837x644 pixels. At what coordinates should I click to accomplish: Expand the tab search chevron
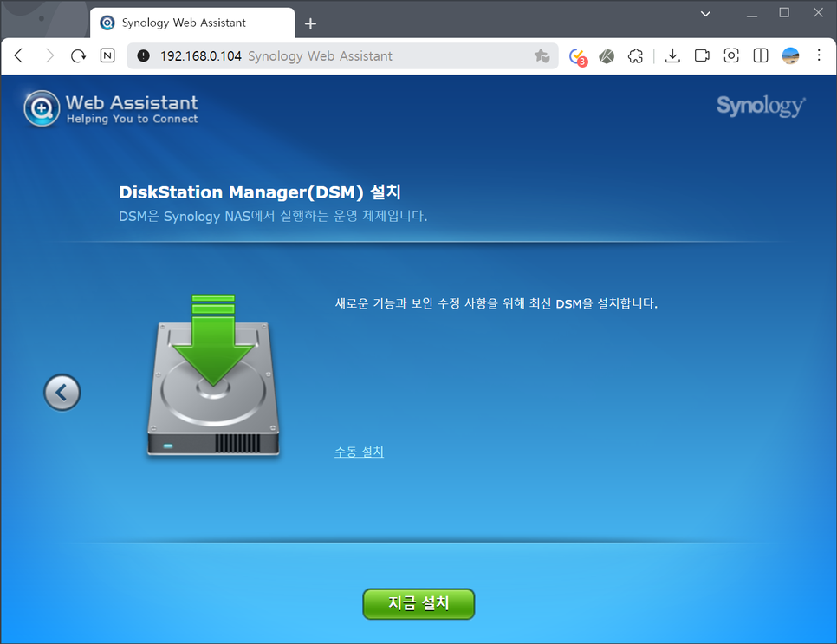point(705,14)
